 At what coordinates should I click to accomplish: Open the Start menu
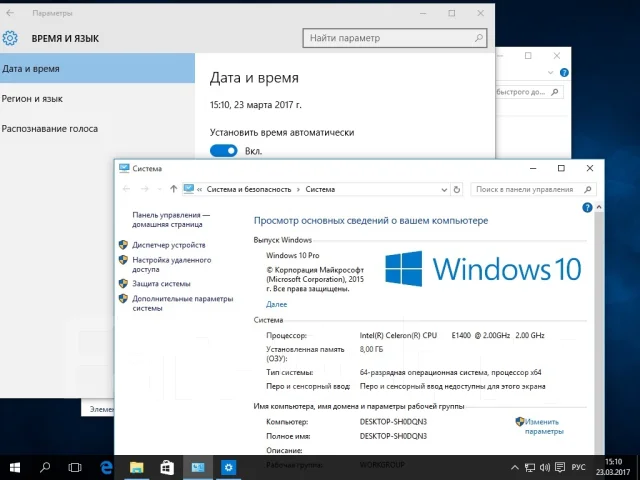click(x=15, y=467)
